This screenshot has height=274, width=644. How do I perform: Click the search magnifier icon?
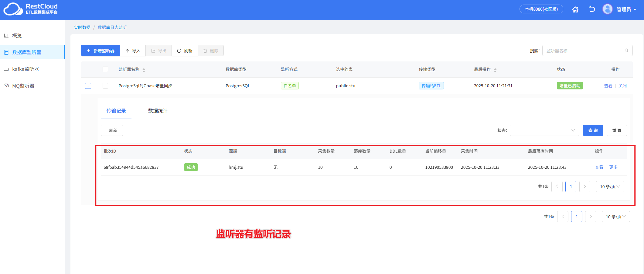tap(626, 50)
